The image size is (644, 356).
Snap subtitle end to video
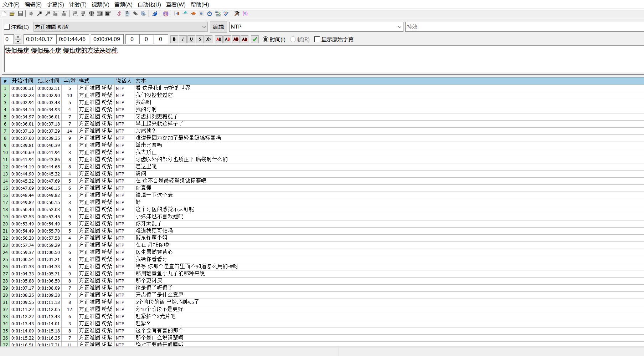tap(83, 14)
